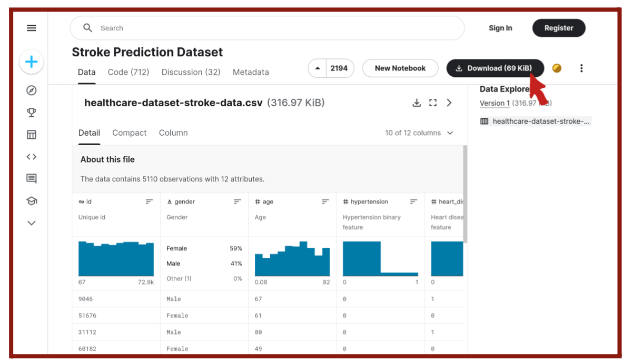
Task: Download file via icon beside CSV filename
Action: click(417, 103)
